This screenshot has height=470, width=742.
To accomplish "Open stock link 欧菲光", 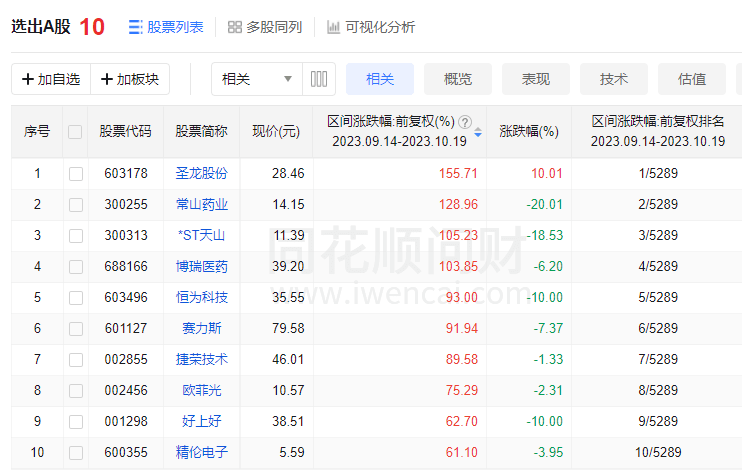I will [201, 390].
